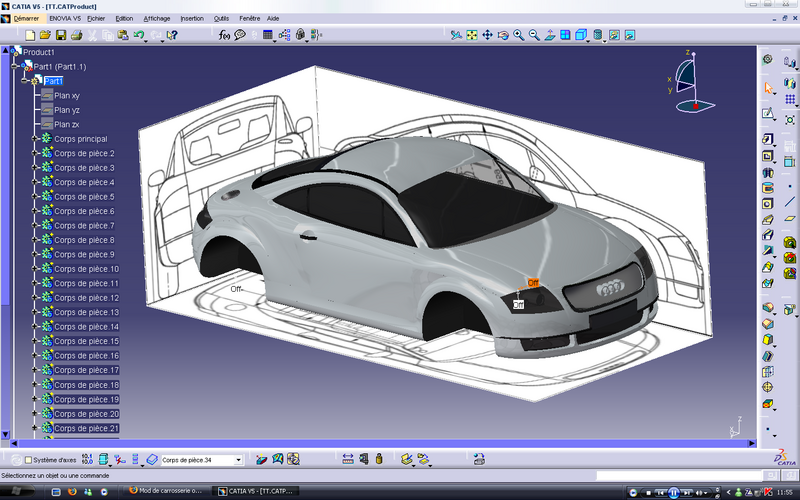Viewport: 800px width, 500px height.
Task: Click the Fit All In icon
Action: pos(471,35)
